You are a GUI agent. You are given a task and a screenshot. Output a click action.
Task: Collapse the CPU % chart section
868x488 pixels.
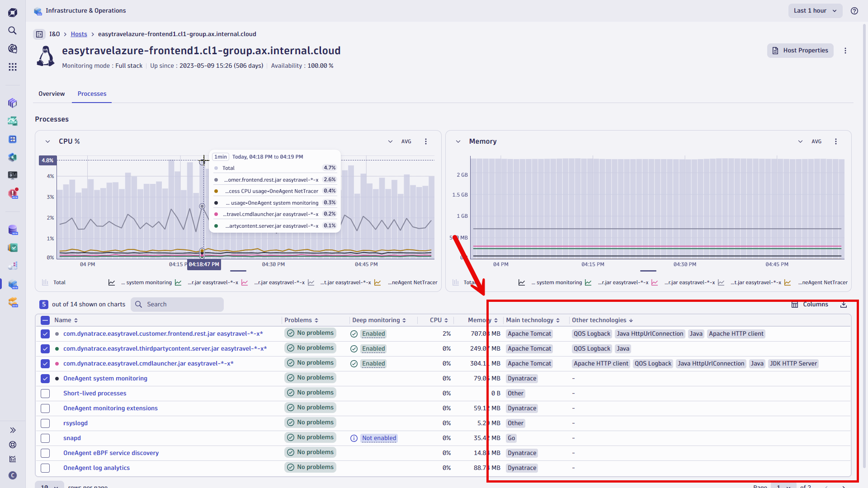[x=47, y=141]
